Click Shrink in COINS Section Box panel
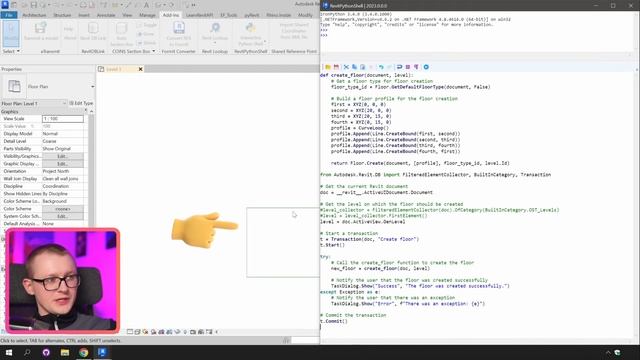The width and height of the screenshot is (640, 360). tap(146, 42)
